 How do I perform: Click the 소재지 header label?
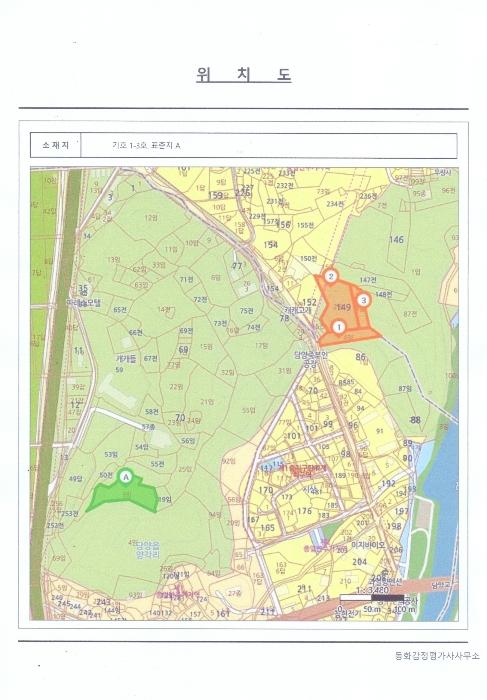tap(56, 145)
